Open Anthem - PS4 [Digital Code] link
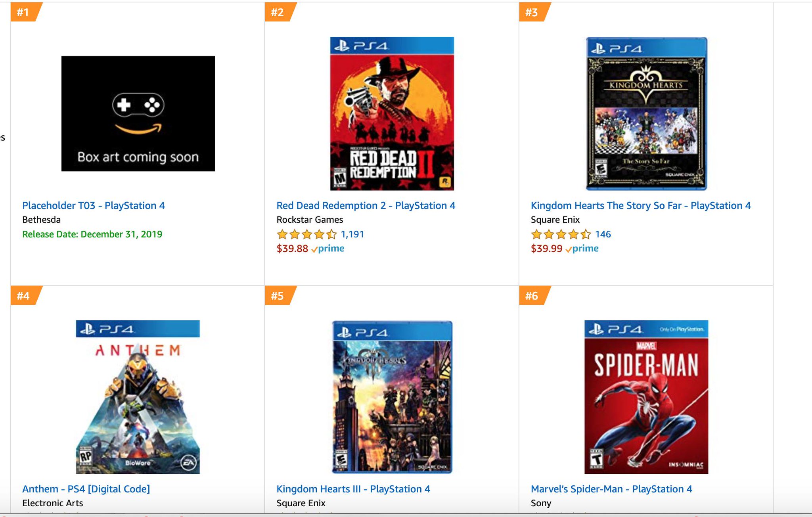Viewport: 812px width, 517px height. coord(86,489)
